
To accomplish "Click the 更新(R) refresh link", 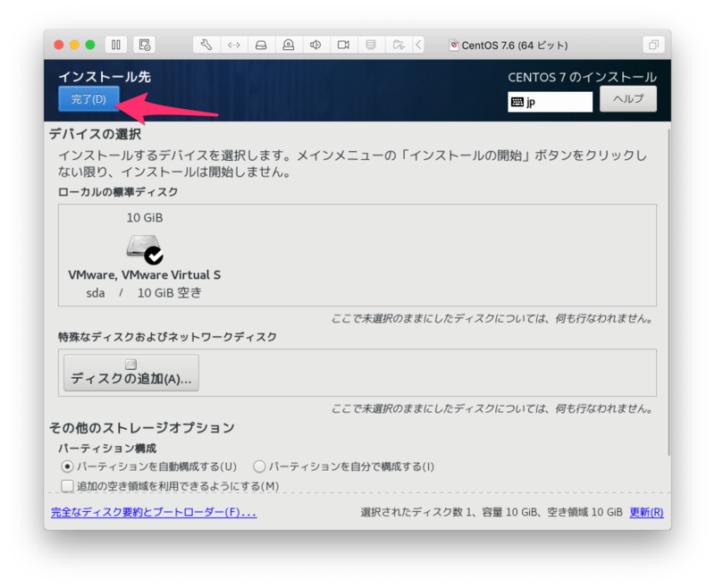I will [646, 512].
